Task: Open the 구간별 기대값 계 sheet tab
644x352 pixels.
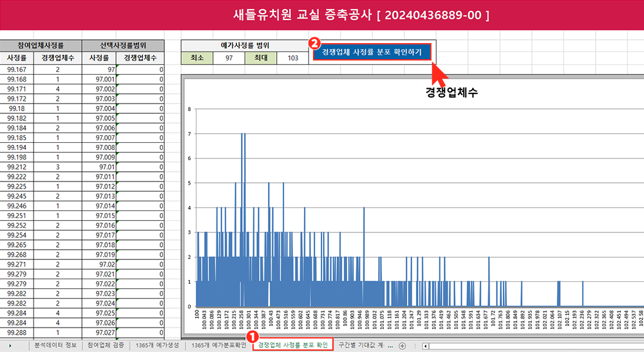Action: tap(361, 346)
